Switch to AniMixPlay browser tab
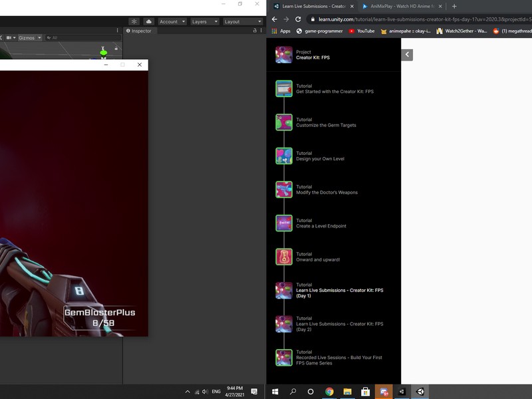Viewport: 532px width, 399px height. [400, 6]
